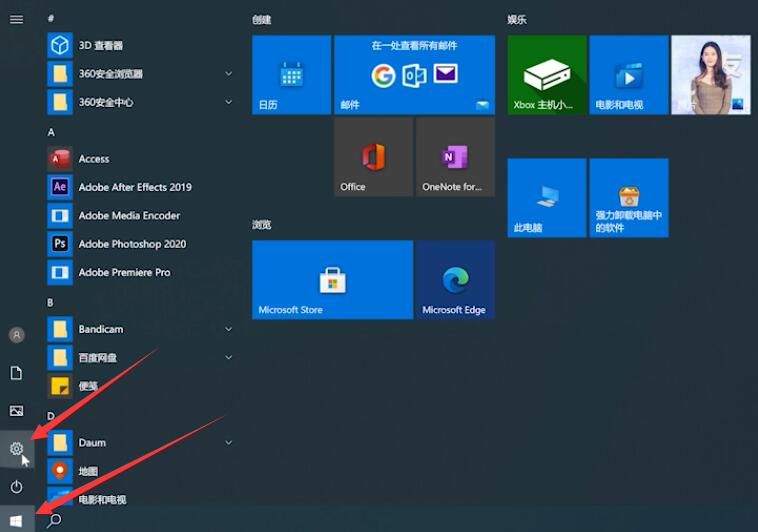This screenshot has width=758, height=532.
Task: Click the 浏览 tile group heading
Action: (262, 225)
